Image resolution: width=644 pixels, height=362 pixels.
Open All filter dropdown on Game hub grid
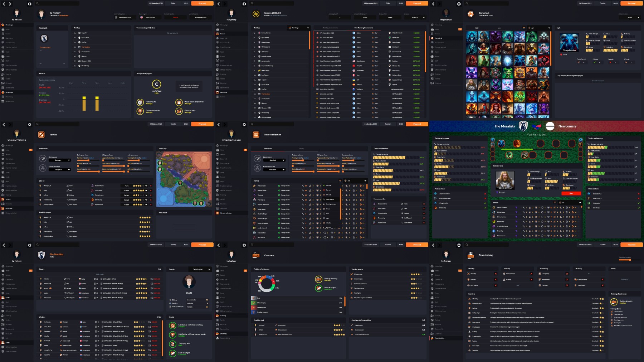click(539, 28)
